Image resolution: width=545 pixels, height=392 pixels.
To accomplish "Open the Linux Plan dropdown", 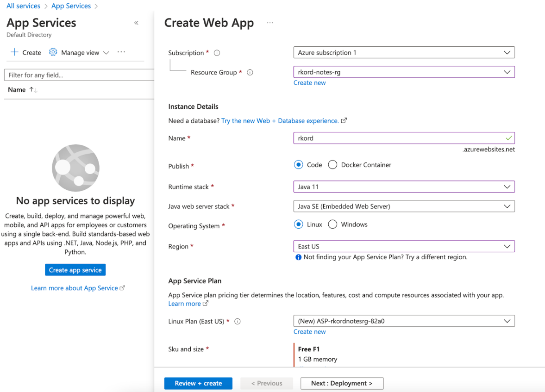I will (x=404, y=321).
